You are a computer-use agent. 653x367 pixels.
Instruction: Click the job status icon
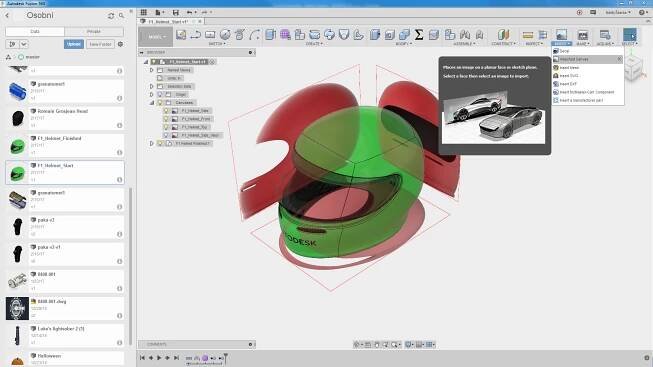coord(579,12)
